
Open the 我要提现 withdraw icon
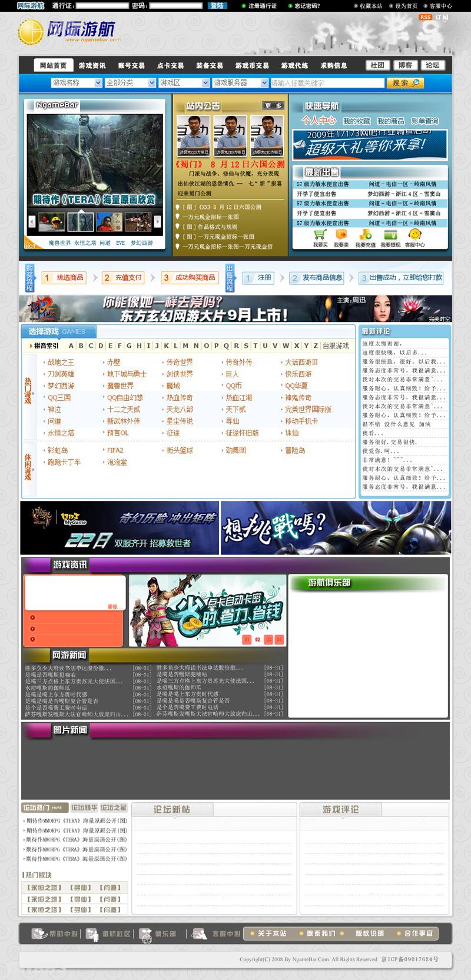click(390, 235)
